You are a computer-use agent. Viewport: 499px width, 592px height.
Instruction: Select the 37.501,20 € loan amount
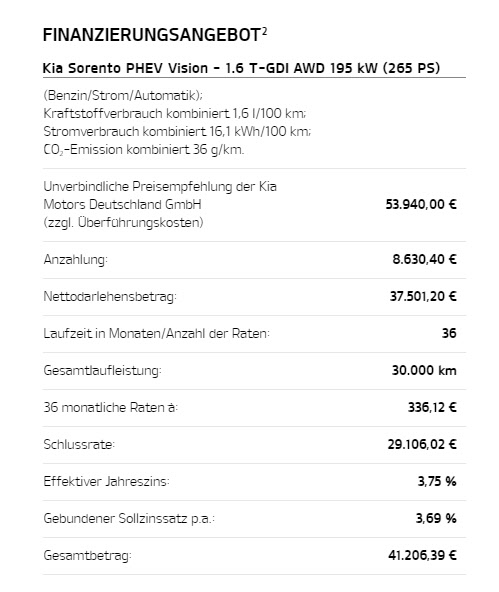[423, 296]
